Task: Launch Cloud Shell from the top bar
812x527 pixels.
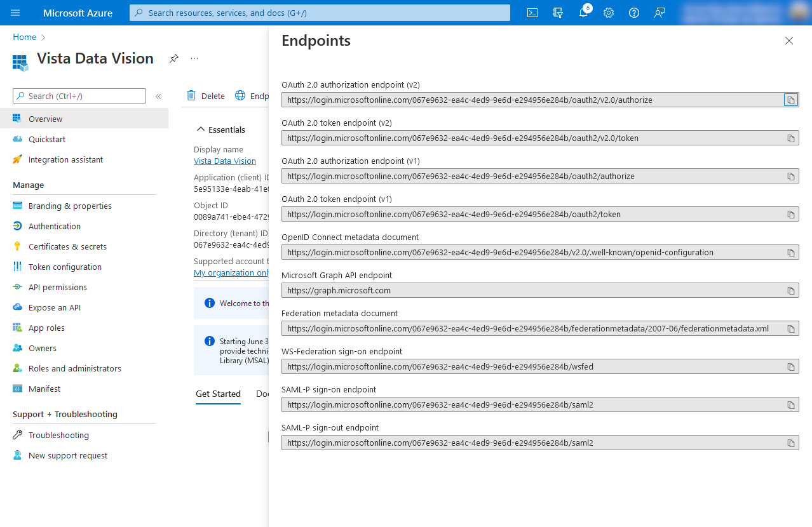Action: coord(532,13)
